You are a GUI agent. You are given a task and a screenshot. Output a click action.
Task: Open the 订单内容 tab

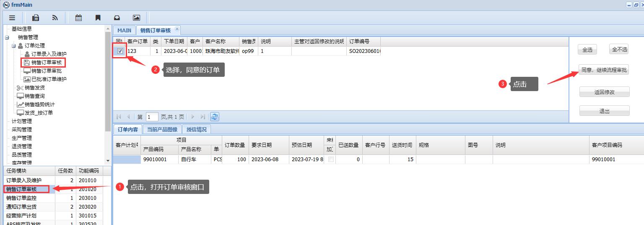click(x=127, y=129)
